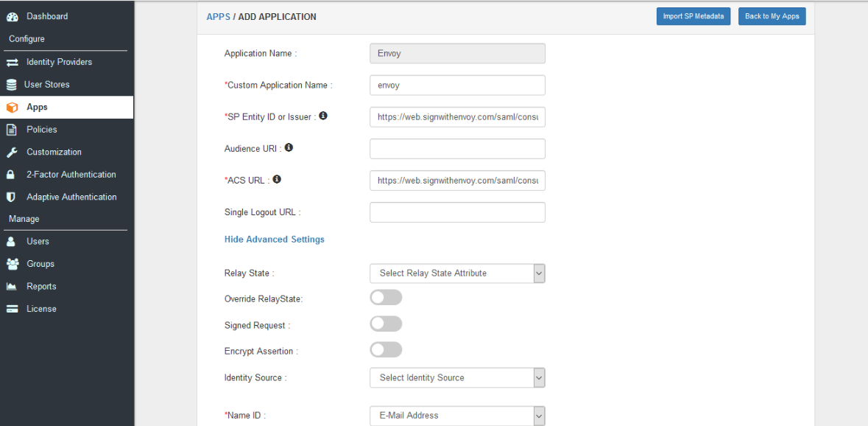Turn on the Signed Request toggle
The width and height of the screenshot is (868, 426).
[x=386, y=324]
